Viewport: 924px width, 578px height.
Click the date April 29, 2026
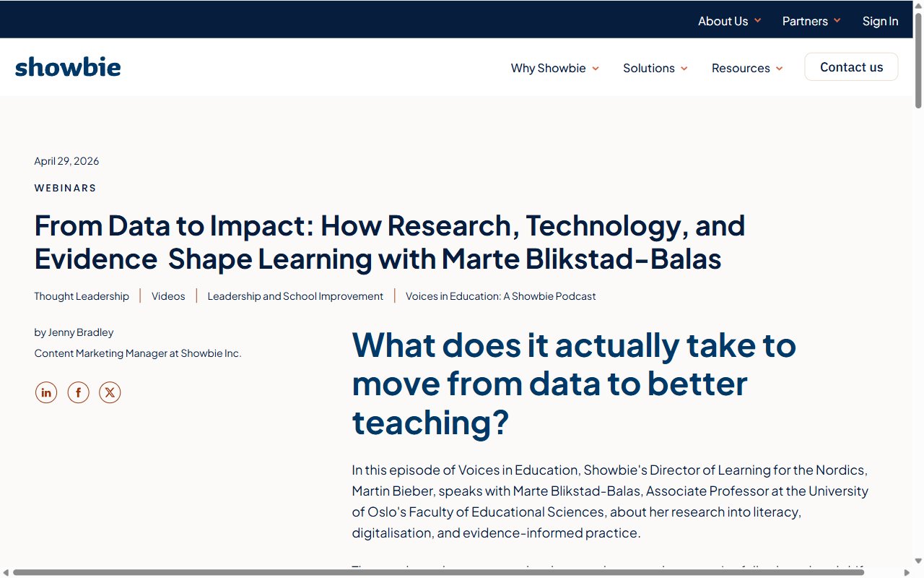66,161
